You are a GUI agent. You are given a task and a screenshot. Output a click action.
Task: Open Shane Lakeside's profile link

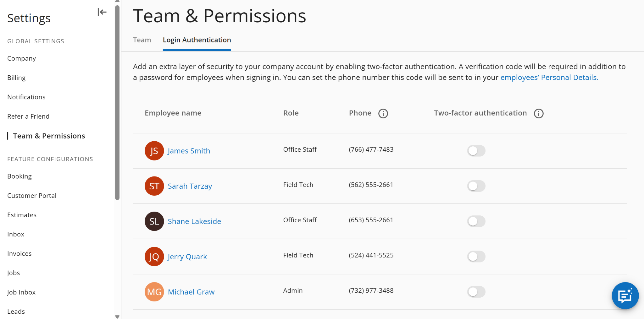(194, 221)
